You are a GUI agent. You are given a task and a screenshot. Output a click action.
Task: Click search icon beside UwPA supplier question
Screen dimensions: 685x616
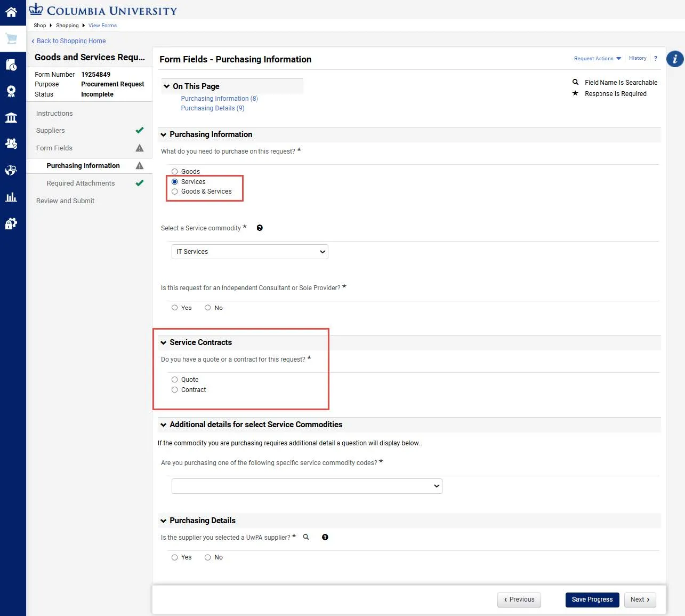coord(306,537)
